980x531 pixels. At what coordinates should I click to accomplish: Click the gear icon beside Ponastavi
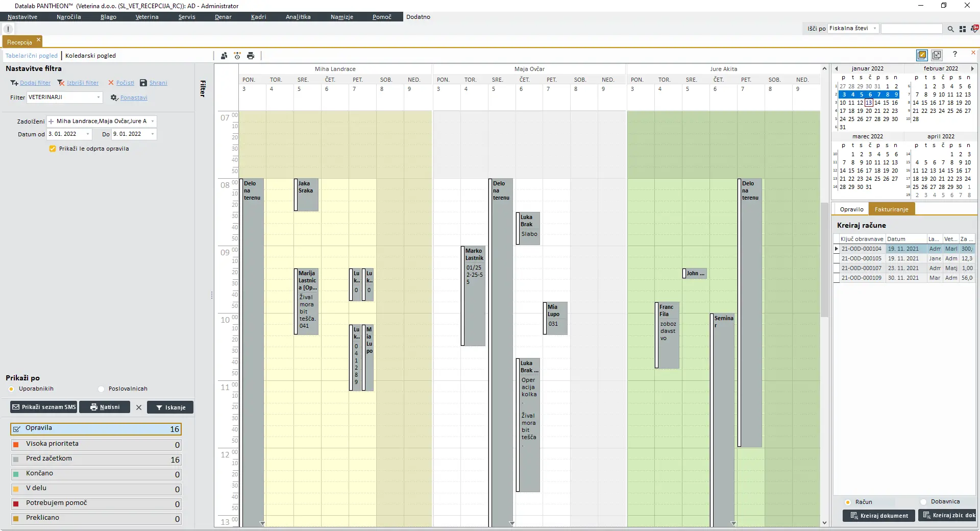click(x=114, y=98)
